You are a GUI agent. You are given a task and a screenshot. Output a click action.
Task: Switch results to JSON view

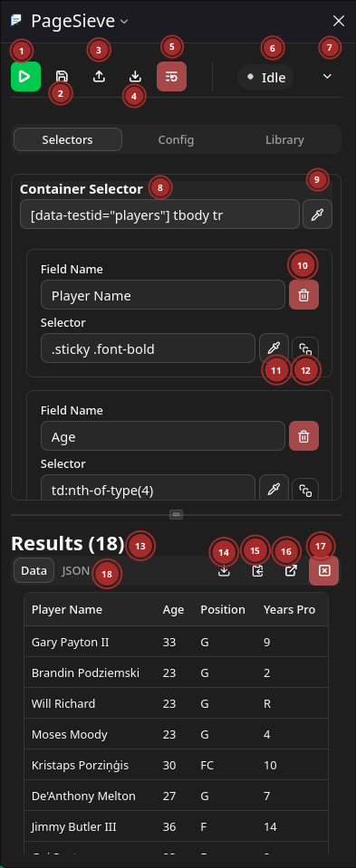coord(76,571)
